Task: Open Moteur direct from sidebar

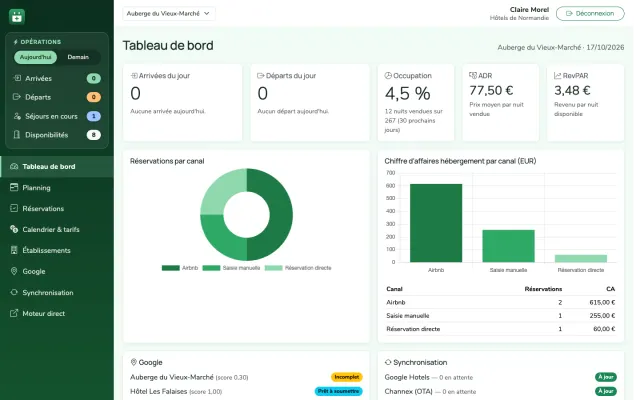Action: click(57, 313)
